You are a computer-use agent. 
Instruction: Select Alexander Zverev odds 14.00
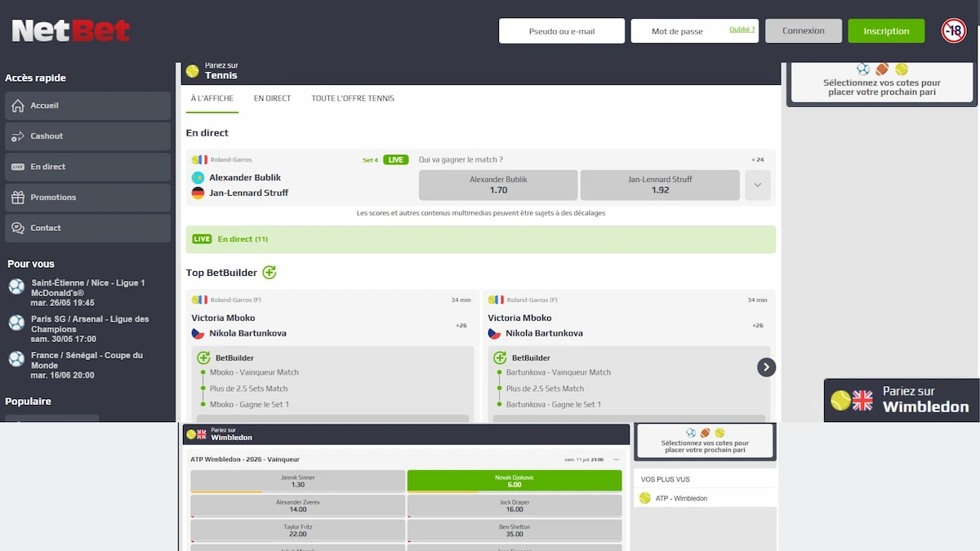298,505
